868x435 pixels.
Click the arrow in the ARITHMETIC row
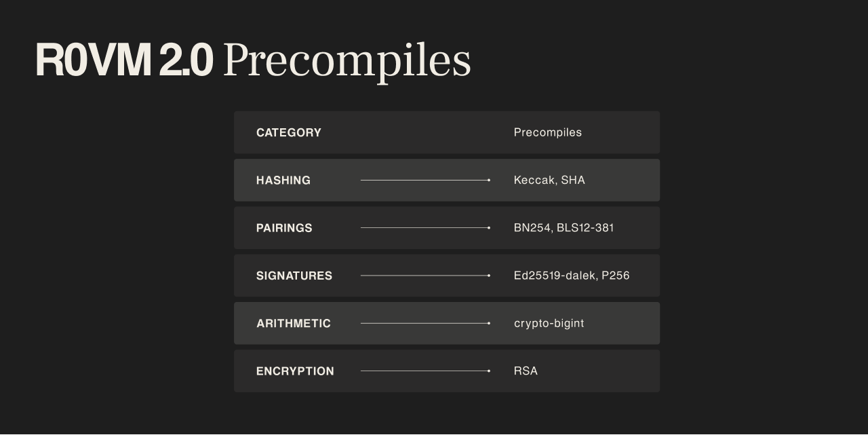point(425,324)
